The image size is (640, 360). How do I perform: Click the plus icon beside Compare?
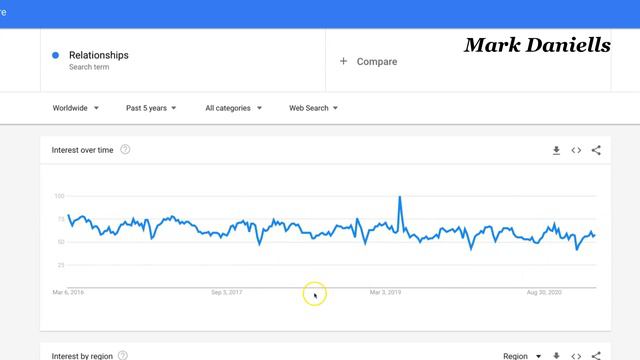[343, 61]
